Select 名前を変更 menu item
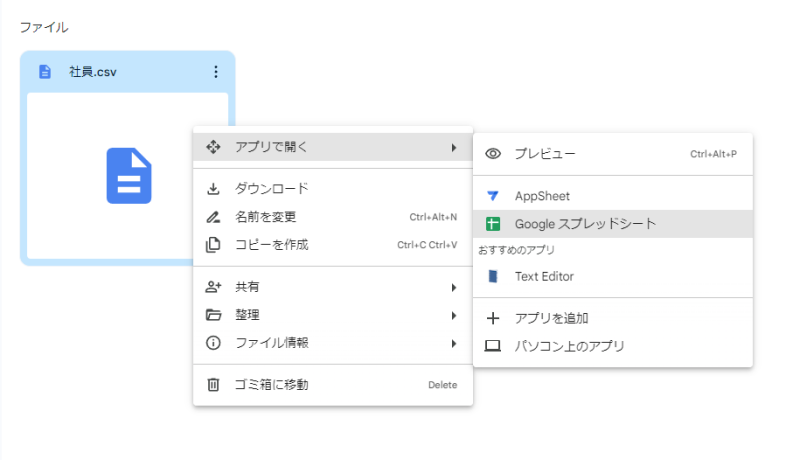800x460 pixels. click(x=333, y=217)
